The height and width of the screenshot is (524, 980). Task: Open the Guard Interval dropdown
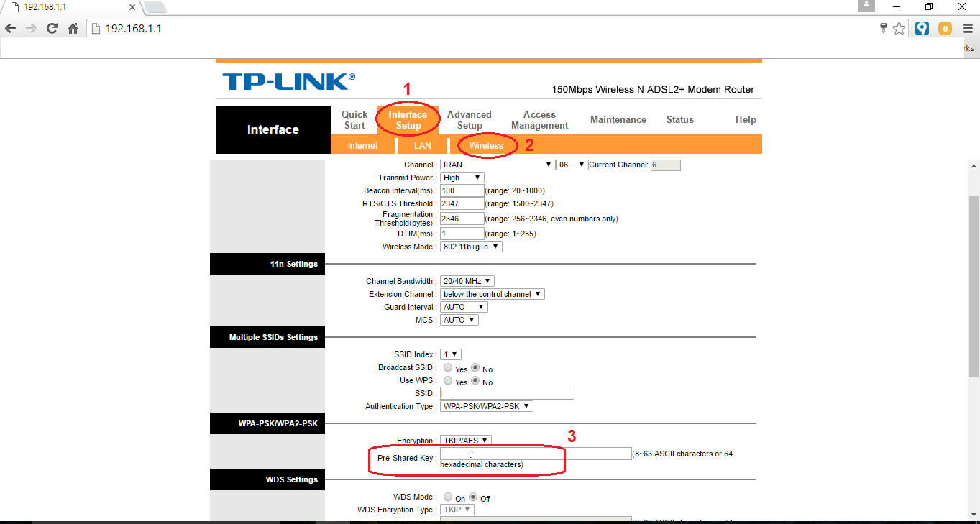pos(464,307)
